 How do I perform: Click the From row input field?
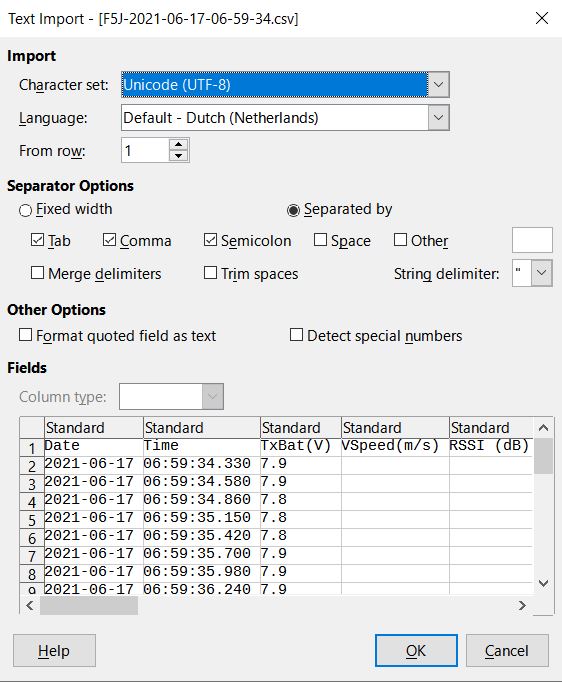tap(145, 150)
